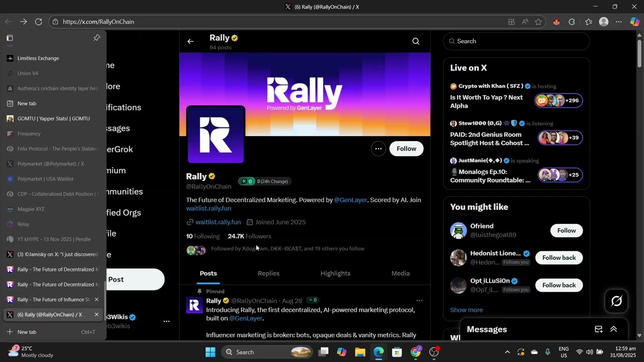This screenshot has height=362, width=644.
Task: Switch to the Replies tab
Action: click(269, 273)
